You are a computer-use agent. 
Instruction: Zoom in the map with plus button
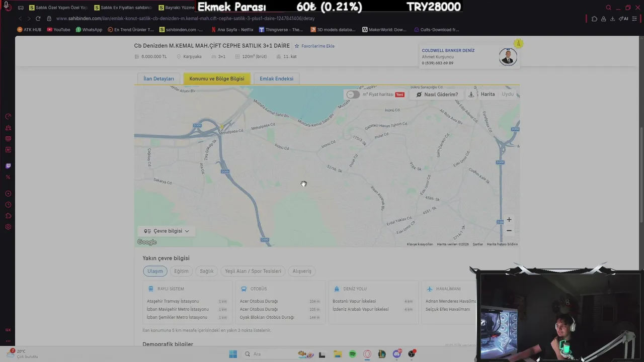point(509,220)
